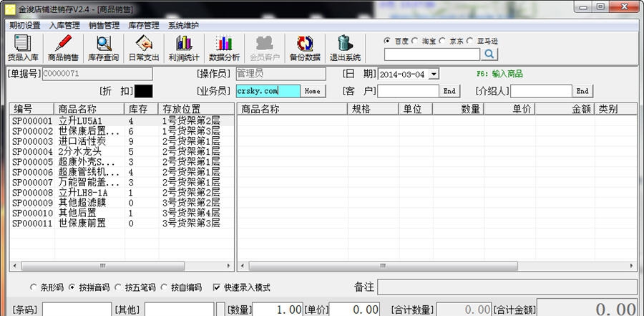Click the End button beside 客户

pyautogui.click(x=449, y=91)
